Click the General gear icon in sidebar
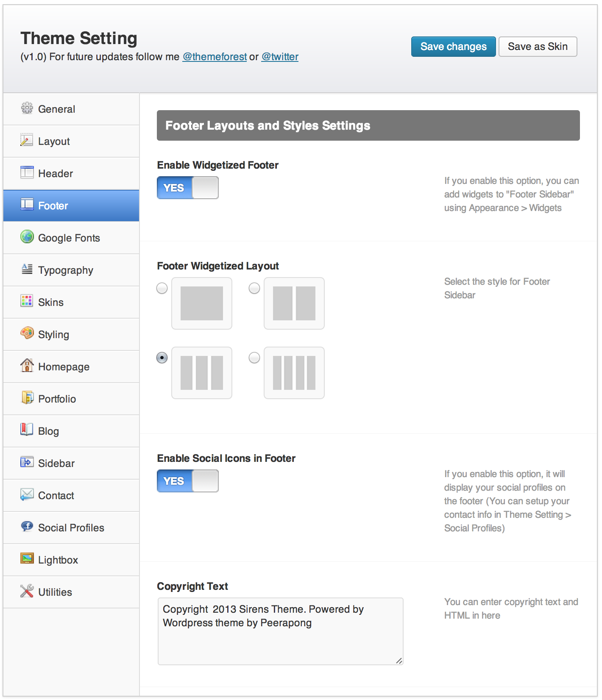Viewport: 602px width, 700px height. (27, 108)
